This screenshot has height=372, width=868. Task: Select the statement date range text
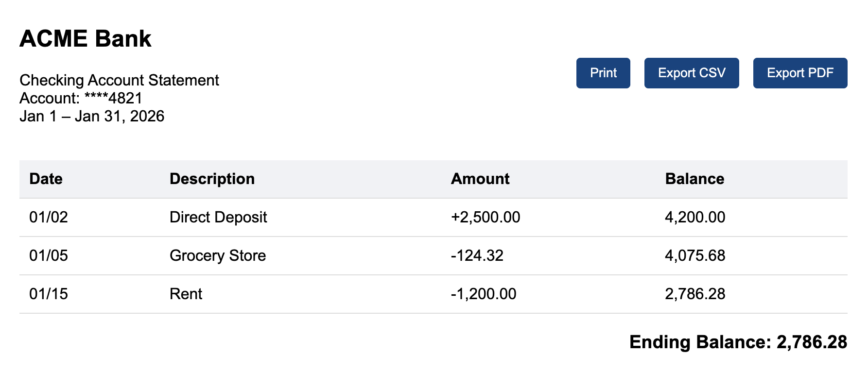[x=92, y=116]
